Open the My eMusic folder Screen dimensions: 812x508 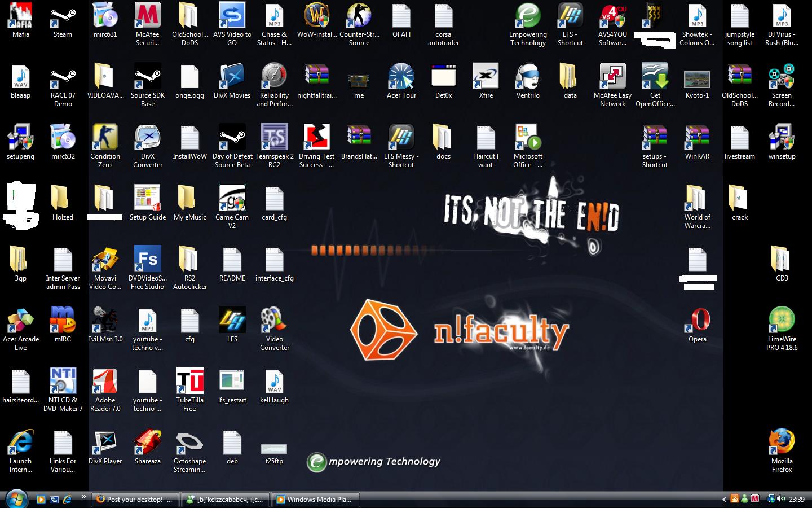pyautogui.click(x=189, y=203)
